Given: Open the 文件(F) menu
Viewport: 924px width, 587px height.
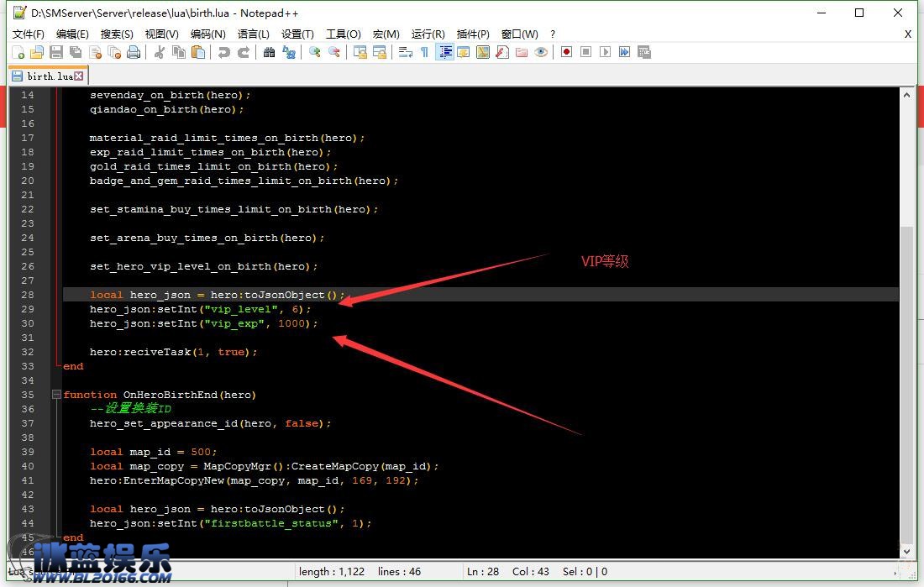Looking at the screenshot, I should tap(29, 34).
